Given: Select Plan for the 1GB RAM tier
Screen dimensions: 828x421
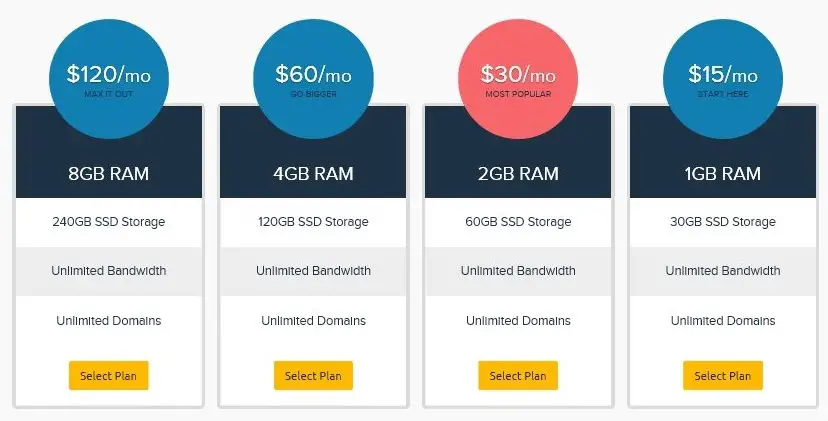Looking at the screenshot, I should [722, 376].
